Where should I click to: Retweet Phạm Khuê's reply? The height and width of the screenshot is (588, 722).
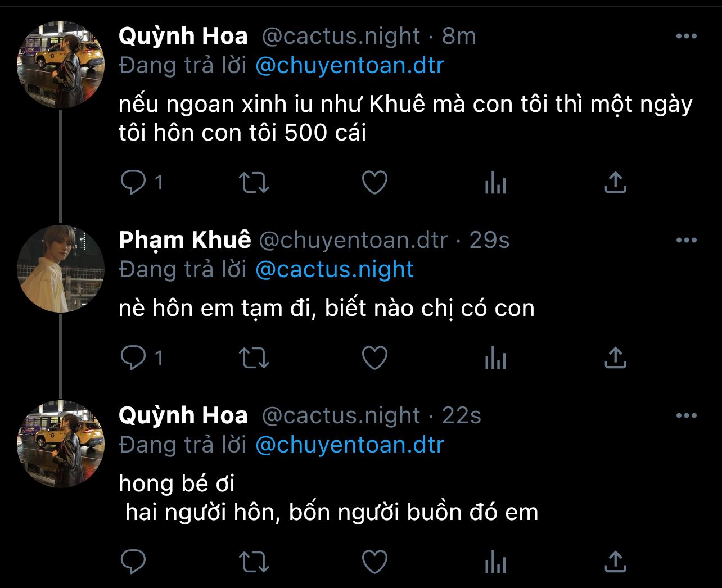point(254,358)
